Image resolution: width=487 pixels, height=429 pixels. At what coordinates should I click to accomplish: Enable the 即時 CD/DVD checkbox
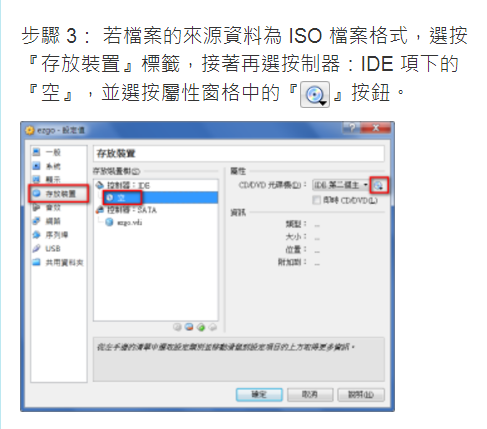(x=316, y=200)
